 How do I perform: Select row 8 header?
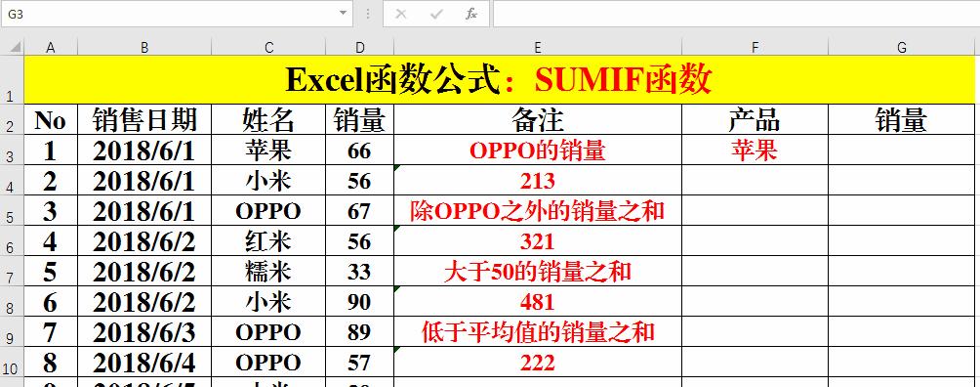pyautogui.click(x=12, y=301)
